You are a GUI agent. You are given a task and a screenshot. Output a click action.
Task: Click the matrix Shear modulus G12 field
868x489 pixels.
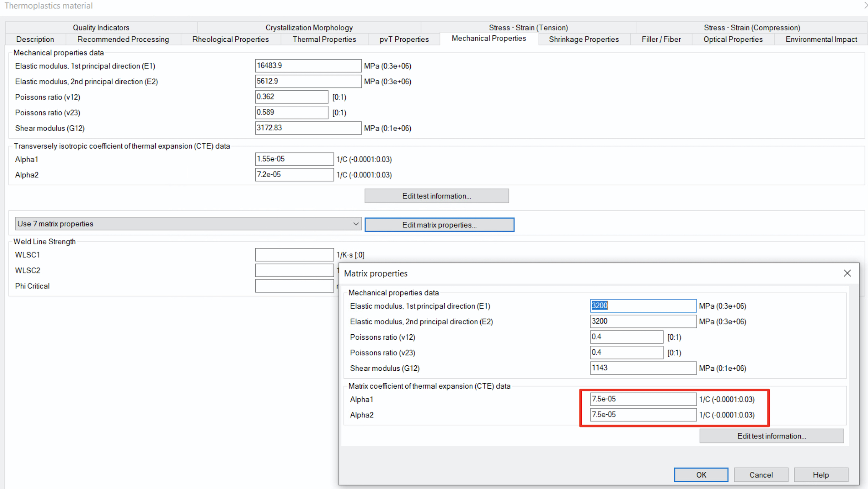pyautogui.click(x=643, y=368)
